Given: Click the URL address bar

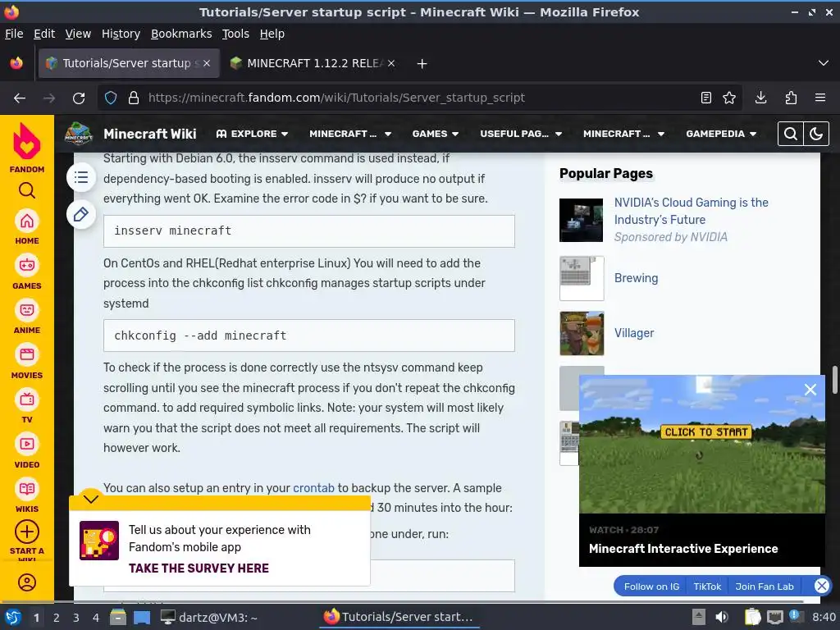Looking at the screenshot, I should 421,98.
